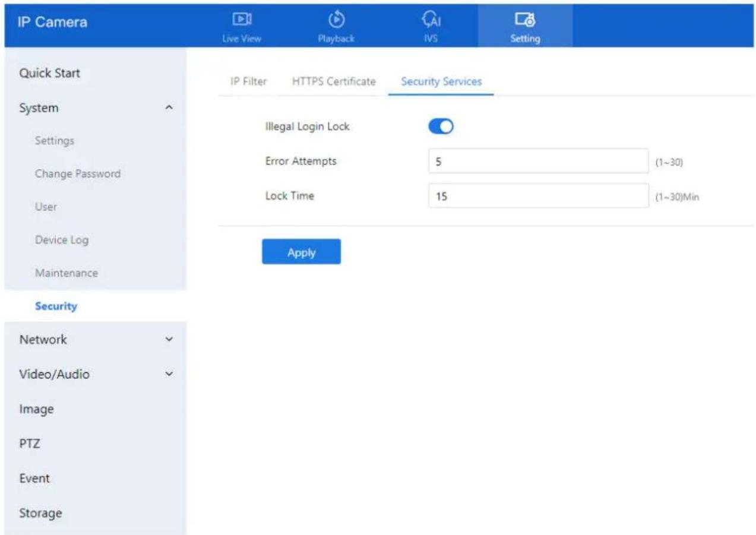Open Device Log under System

coord(61,240)
